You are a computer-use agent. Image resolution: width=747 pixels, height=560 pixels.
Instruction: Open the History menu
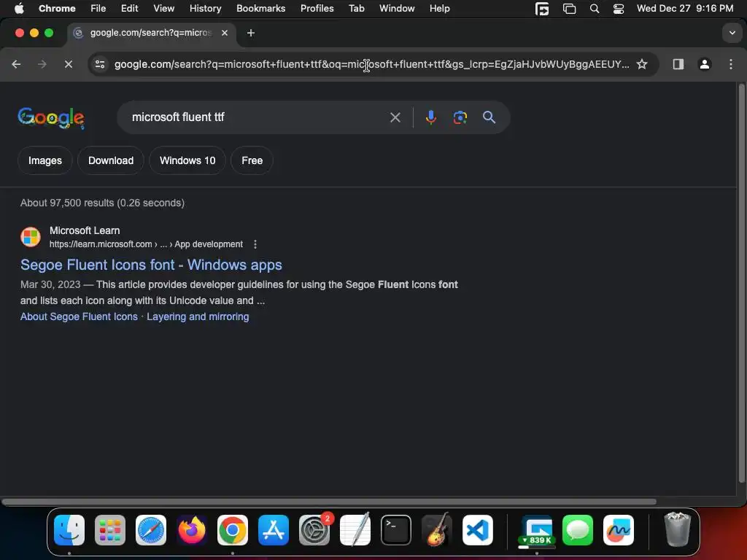[205, 9]
